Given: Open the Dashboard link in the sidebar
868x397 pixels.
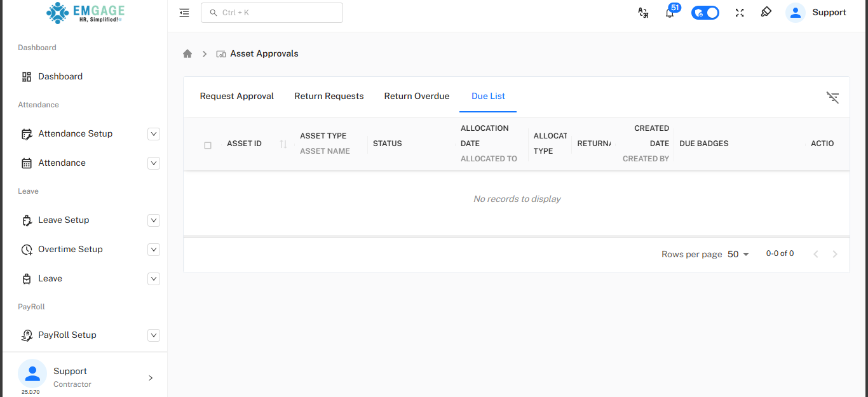Looking at the screenshot, I should pyautogui.click(x=60, y=77).
